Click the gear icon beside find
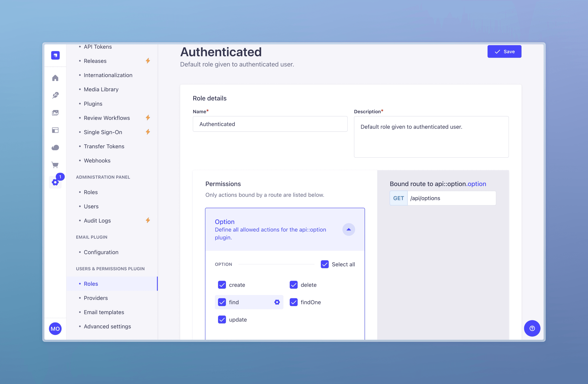This screenshot has height=384, width=588. tap(277, 302)
